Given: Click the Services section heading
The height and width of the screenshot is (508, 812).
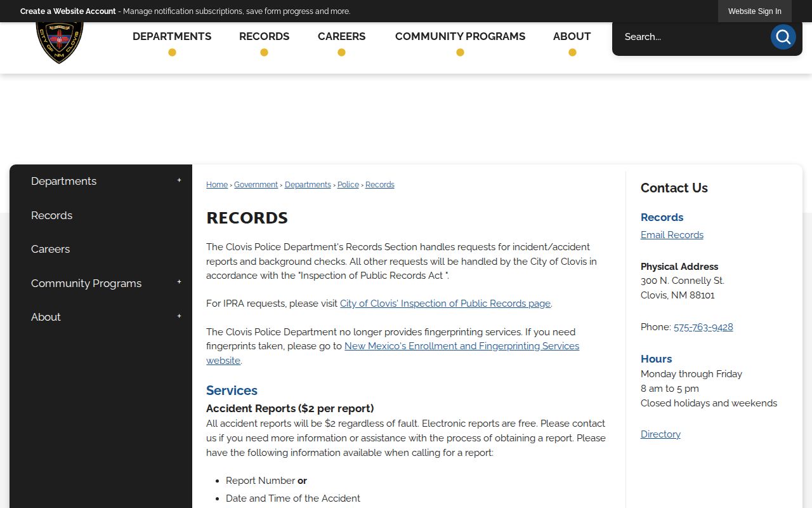Looking at the screenshot, I should tap(232, 391).
